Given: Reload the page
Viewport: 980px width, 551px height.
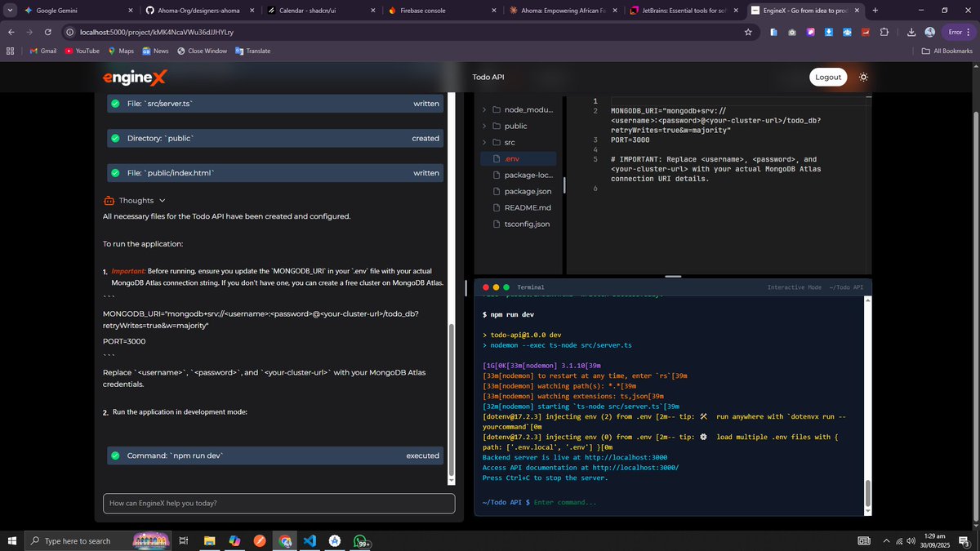Looking at the screenshot, I should (49, 32).
